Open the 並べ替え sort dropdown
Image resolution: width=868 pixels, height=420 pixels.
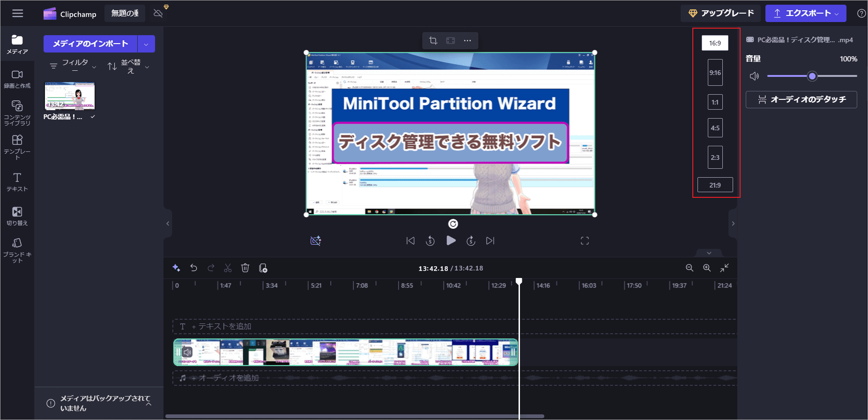[x=129, y=67]
